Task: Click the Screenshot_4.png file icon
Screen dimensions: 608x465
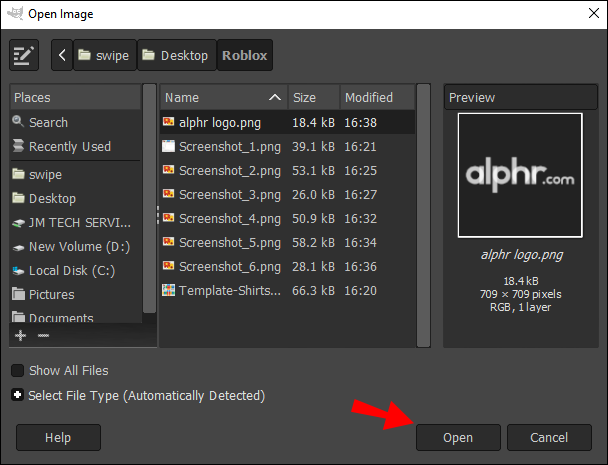Action: (x=168, y=218)
